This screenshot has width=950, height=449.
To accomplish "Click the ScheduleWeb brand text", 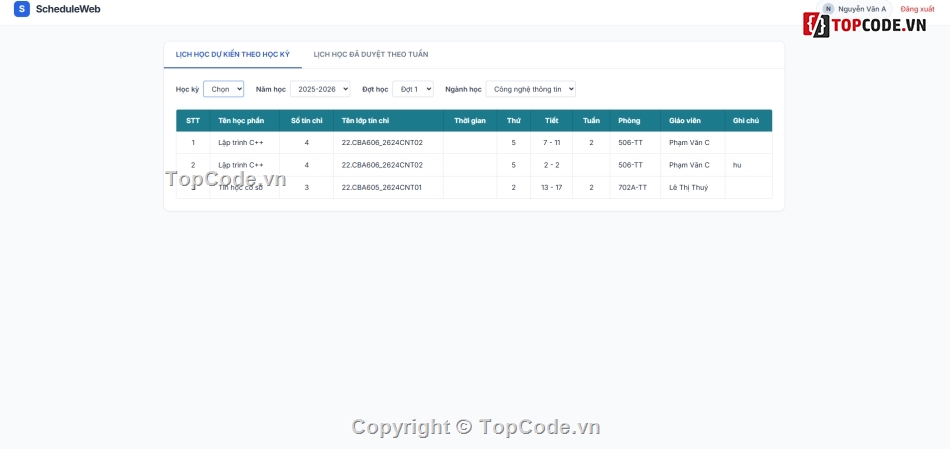I will [68, 9].
